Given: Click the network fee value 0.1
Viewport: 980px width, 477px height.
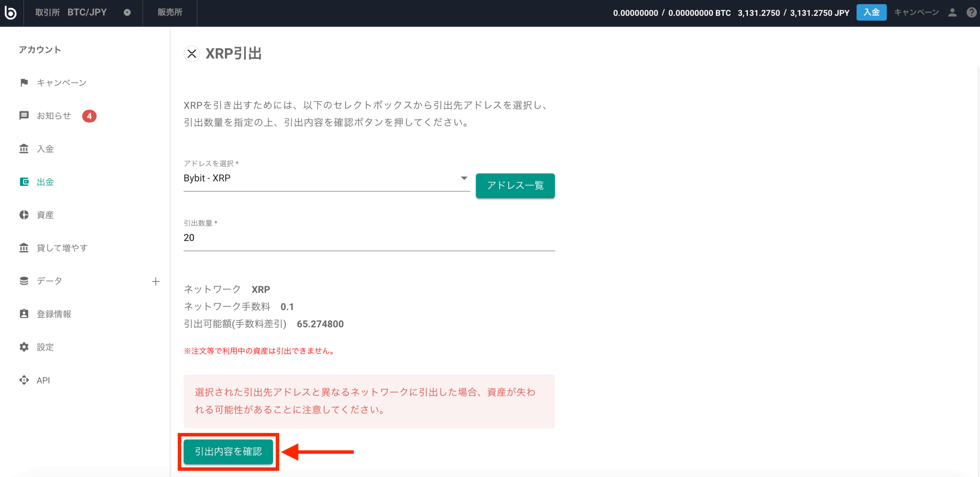Looking at the screenshot, I should click(x=287, y=307).
